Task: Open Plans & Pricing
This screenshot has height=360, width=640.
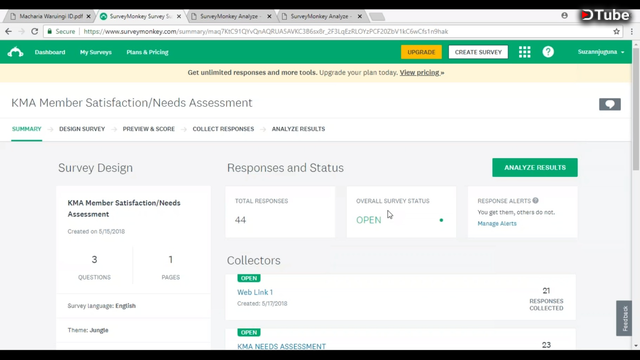Action: (x=147, y=52)
